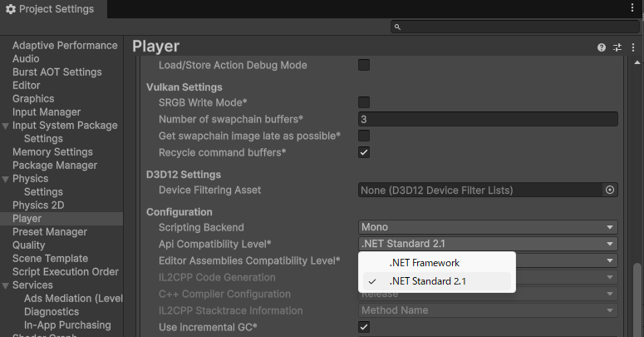The height and width of the screenshot is (337, 644).
Task: Click the object picker for Device Filtering Asset
Action: pos(610,191)
